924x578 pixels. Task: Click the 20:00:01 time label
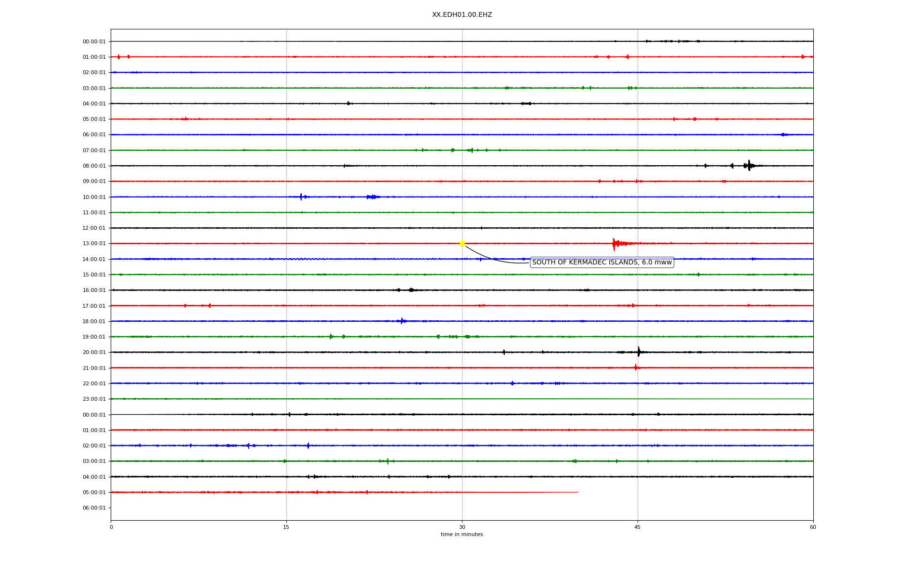[x=94, y=353]
